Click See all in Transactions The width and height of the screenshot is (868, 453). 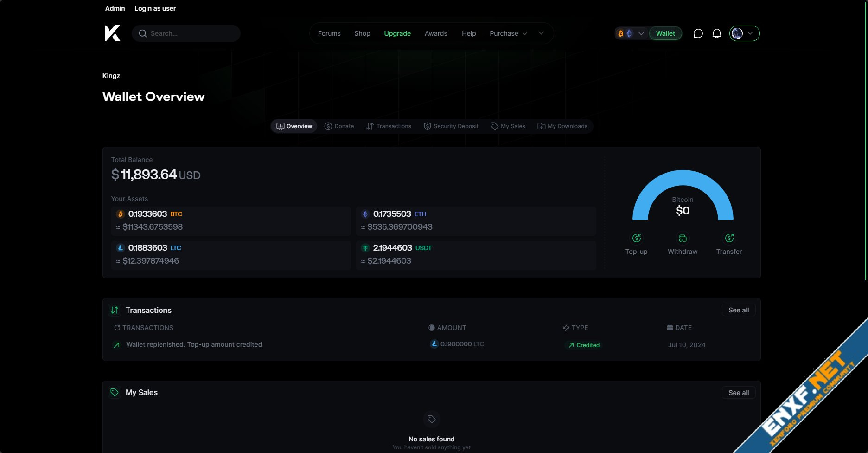[x=738, y=310]
